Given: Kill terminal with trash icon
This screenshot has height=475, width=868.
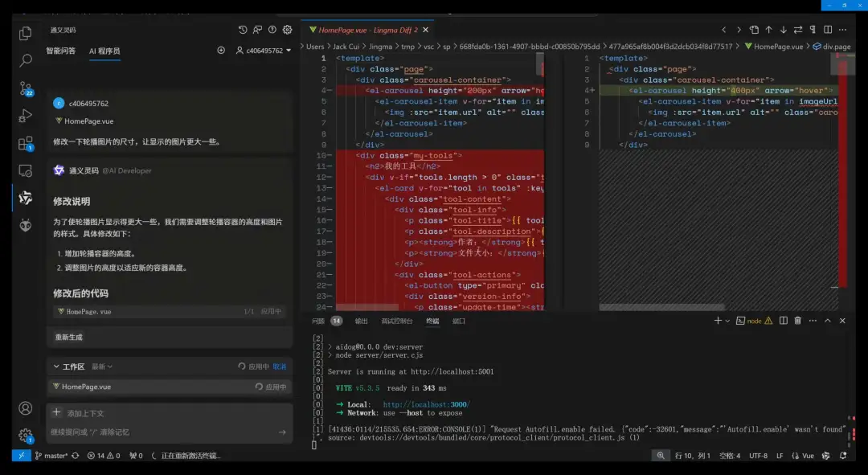Looking at the screenshot, I should 798,321.
